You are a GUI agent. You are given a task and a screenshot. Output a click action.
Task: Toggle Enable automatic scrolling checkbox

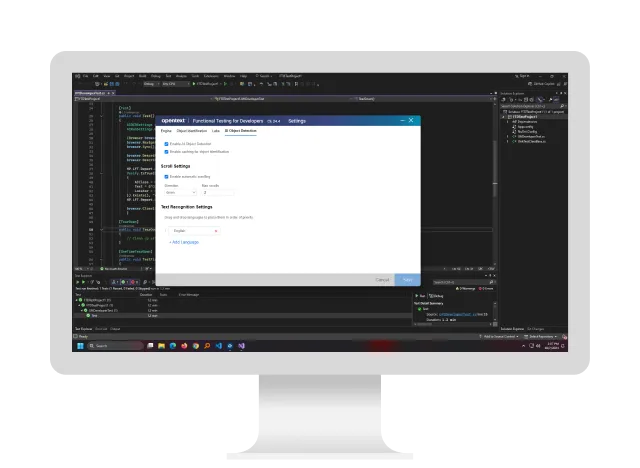click(166, 177)
